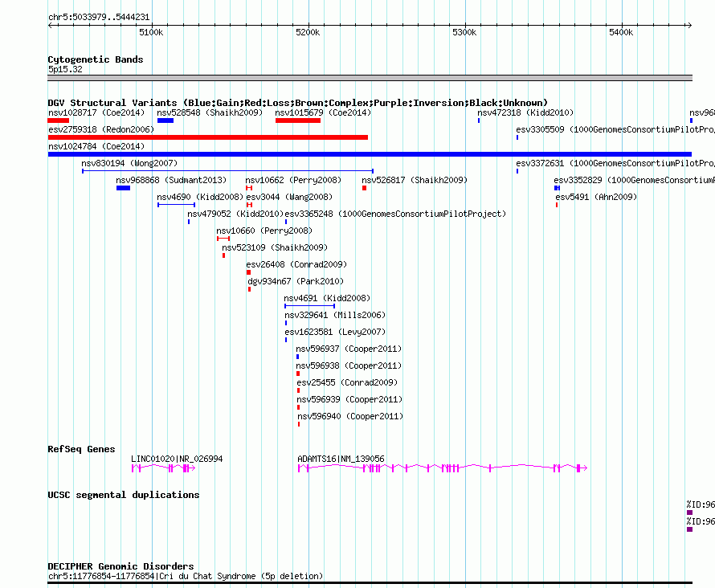Image resolution: width=715 pixels, height=588 pixels.
Task: Click the nsv596940 (Cooper2011) label
Action: click(350, 416)
